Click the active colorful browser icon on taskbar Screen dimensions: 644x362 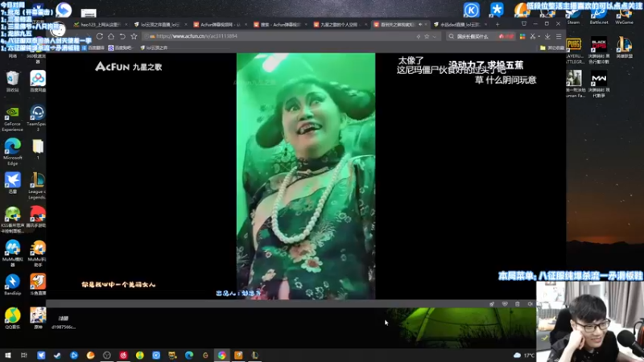[x=222, y=355]
